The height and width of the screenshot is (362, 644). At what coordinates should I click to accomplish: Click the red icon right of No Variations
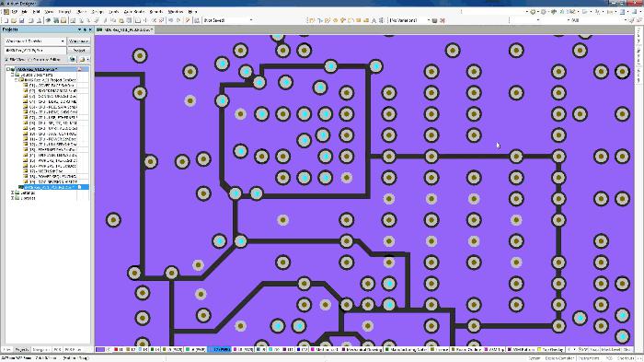tap(443, 20)
